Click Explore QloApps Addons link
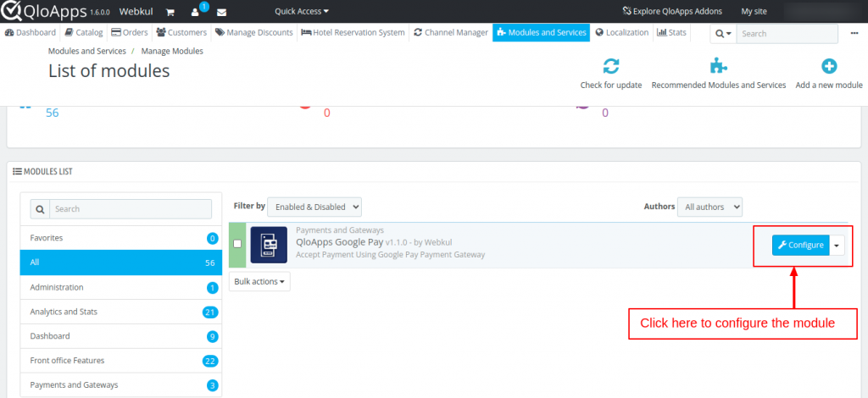 (x=672, y=11)
